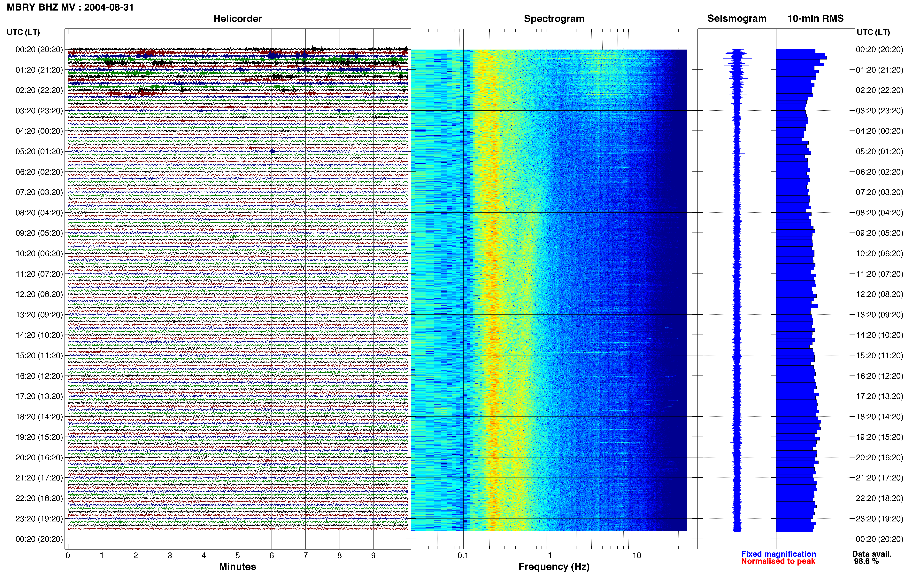Image resolution: width=924 pixels, height=578 pixels.
Task: Click the '10' tick on the Frequency axis
Action: click(x=636, y=556)
